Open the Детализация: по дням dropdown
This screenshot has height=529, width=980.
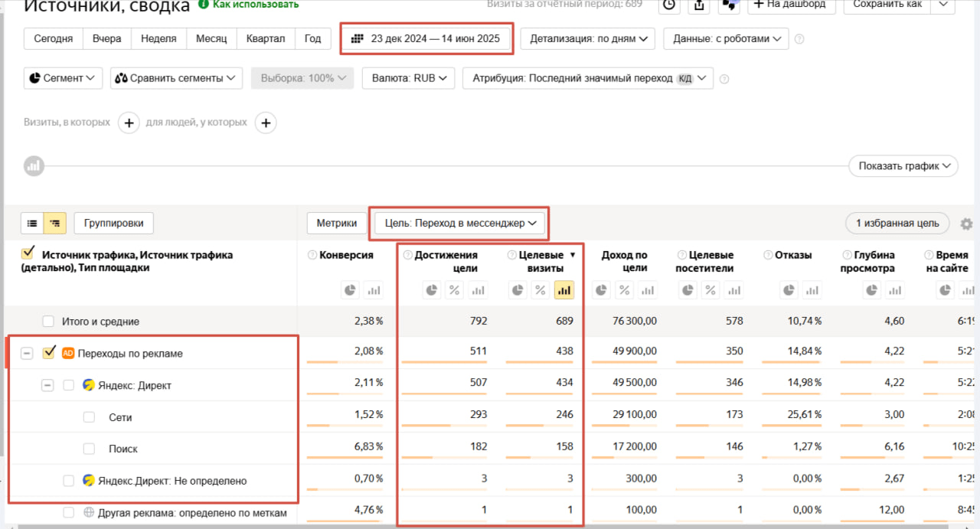coord(587,38)
